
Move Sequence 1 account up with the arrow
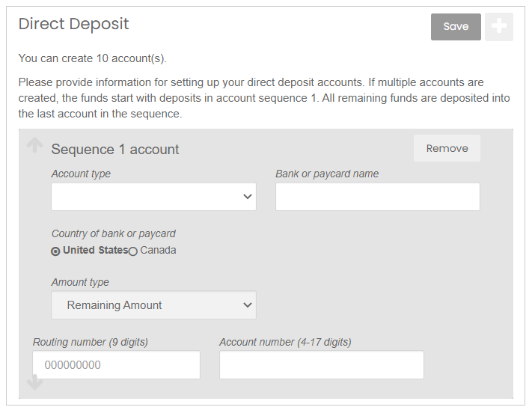(x=34, y=145)
